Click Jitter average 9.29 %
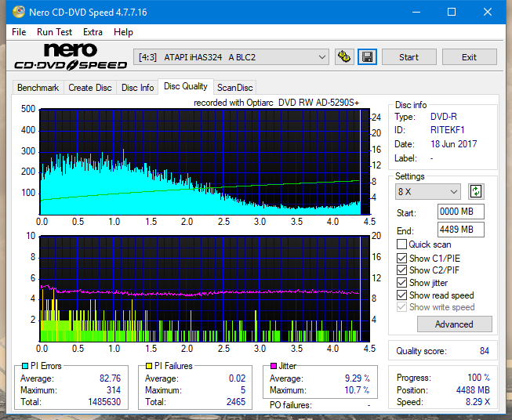Screen dimensions: 512x420 coord(358,378)
